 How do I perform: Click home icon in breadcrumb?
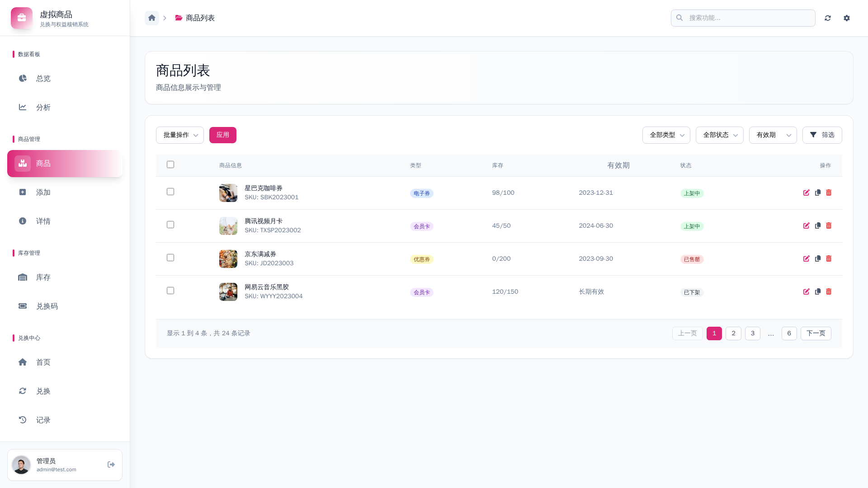pos(152,18)
